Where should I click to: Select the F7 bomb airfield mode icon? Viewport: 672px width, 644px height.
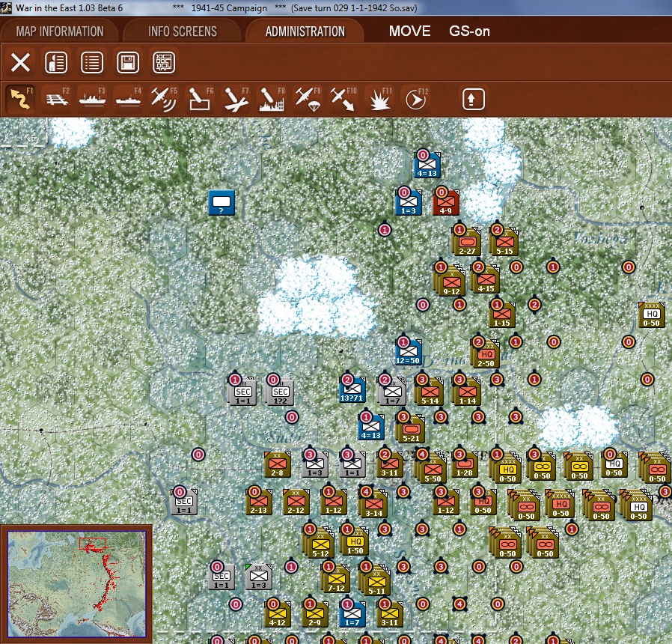pos(236,99)
